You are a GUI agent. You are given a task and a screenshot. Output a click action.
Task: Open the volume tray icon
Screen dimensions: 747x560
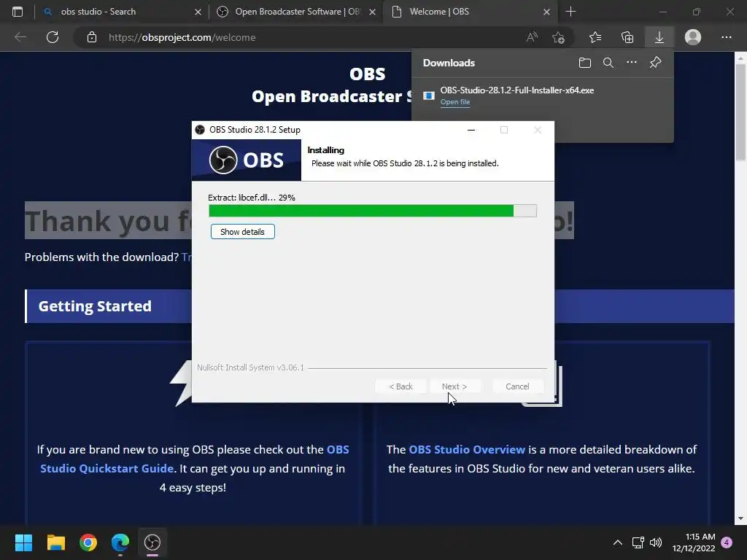pyautogui.click(x=656, y=542)
